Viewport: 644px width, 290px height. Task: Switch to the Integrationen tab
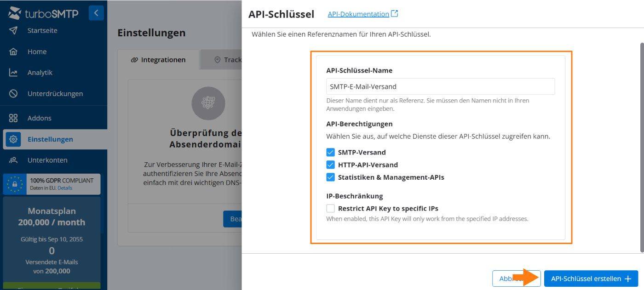point(158,60)
